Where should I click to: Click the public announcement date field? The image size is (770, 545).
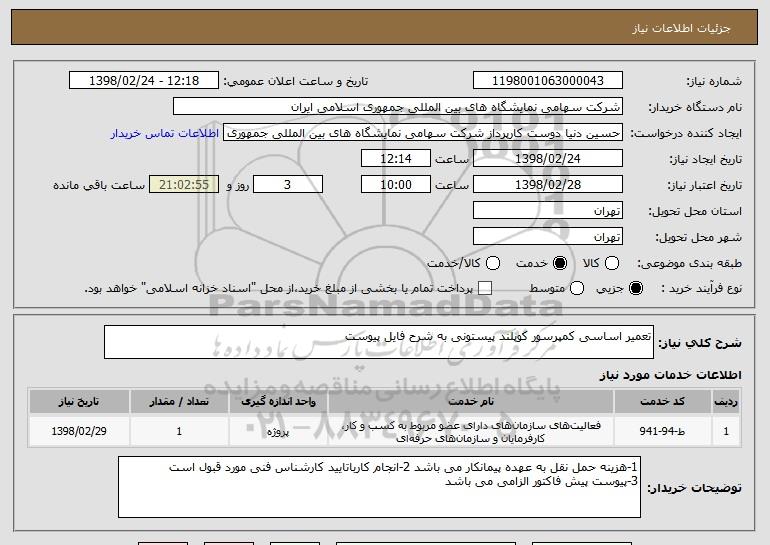(x=144, y=81)
